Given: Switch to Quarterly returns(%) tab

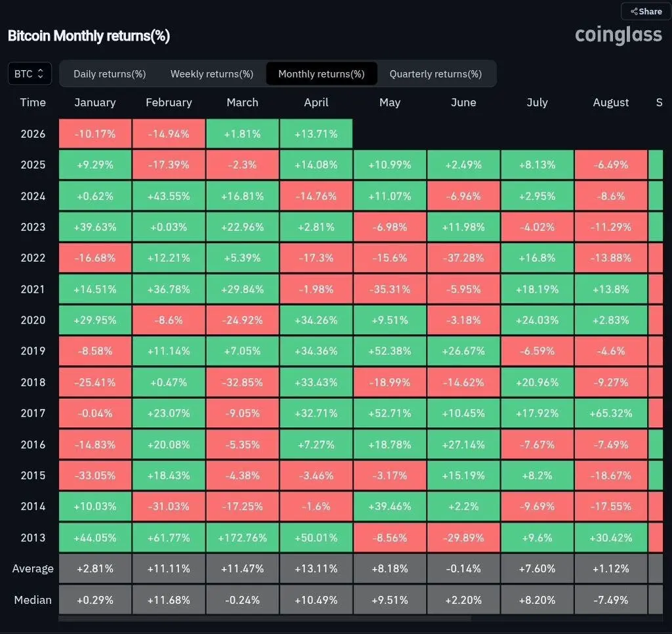Looking at the screenshot, I should (x=436, y=74).
